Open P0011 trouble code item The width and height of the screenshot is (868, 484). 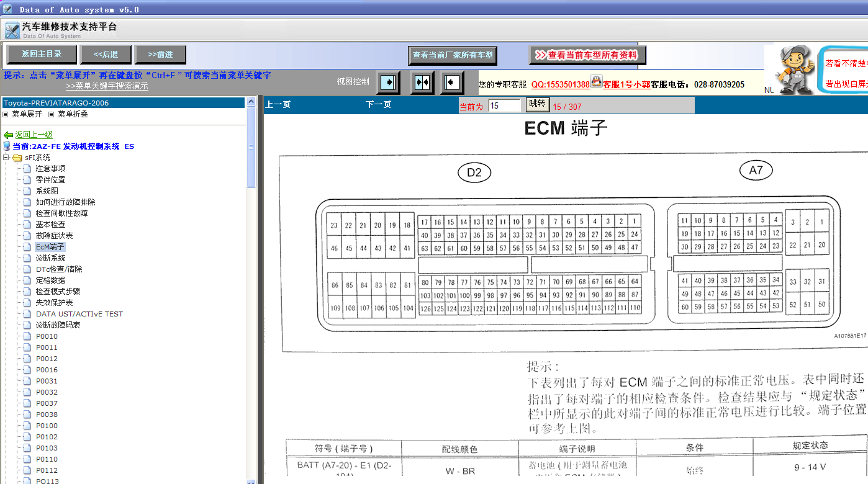coord(47,347)
